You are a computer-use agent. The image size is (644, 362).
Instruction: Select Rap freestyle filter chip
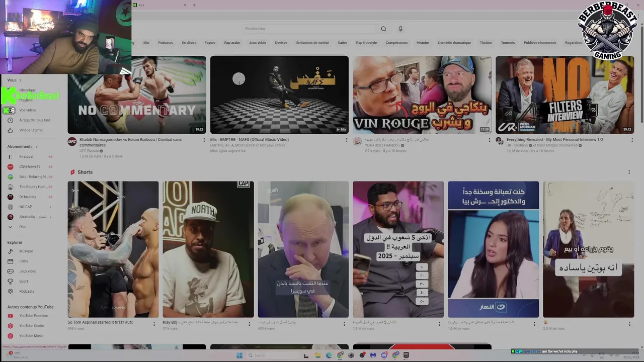pos(366,43)
